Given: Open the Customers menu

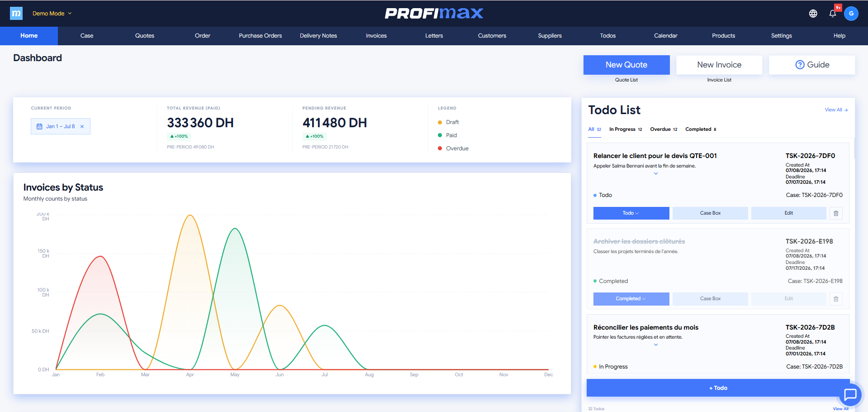Looking at the screenshot, I should 492,36.
